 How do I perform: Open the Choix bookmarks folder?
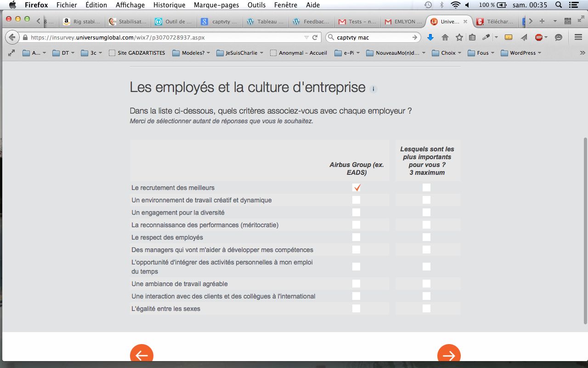coord(447,53)
